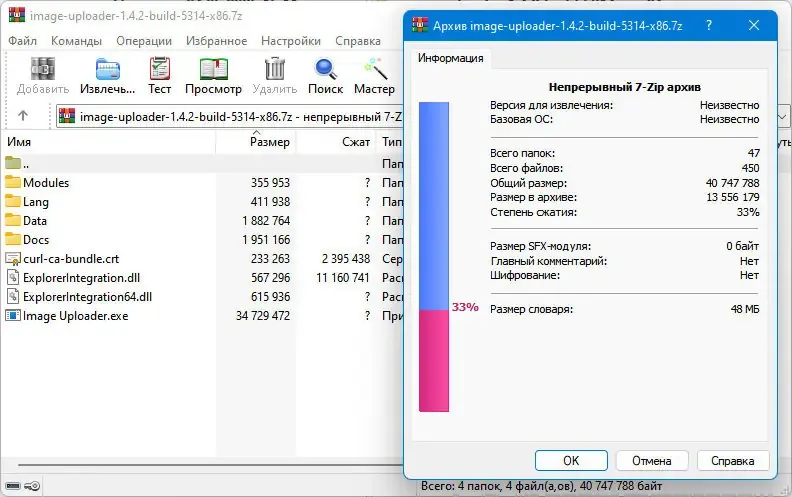Click the Непрерывный 7-Zip архив heading
Screen dimensions: 792x497
coord(625,87)
